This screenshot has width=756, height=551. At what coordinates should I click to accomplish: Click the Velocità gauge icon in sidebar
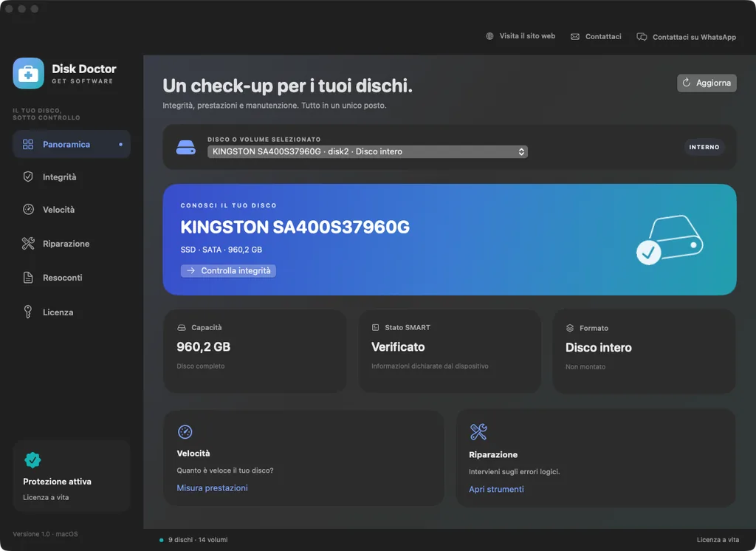tap(29, 210)
